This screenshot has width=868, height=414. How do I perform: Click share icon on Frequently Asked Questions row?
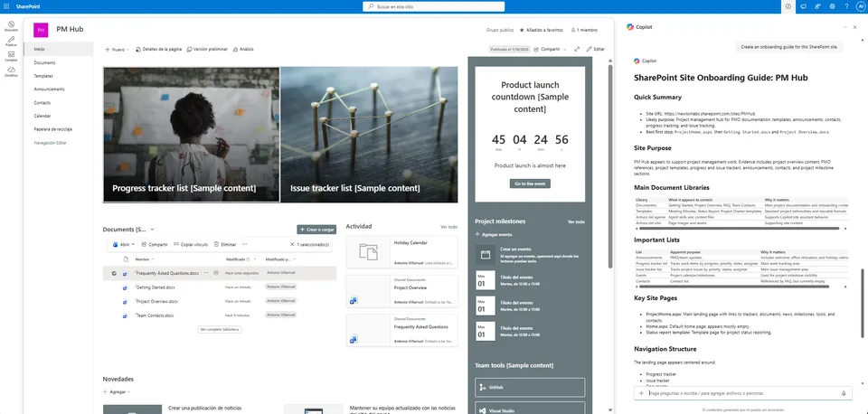click(216, 273)
